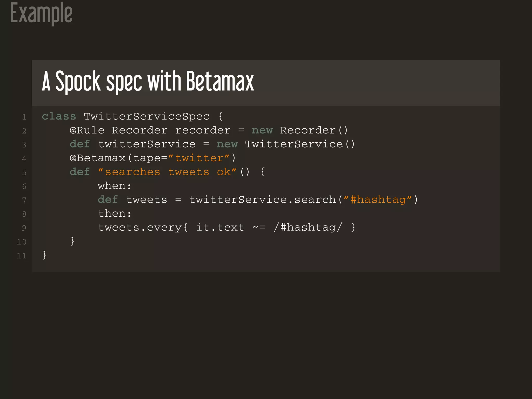Click the 'searches tweets ok' method name
The width and height of the screenshot is (532, 399).
point(167,172)
